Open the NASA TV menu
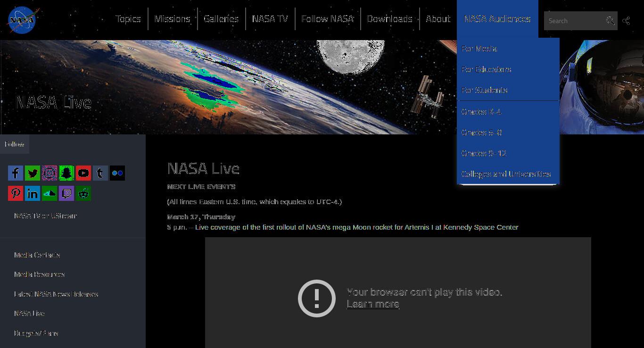 [x=270, y=19]
